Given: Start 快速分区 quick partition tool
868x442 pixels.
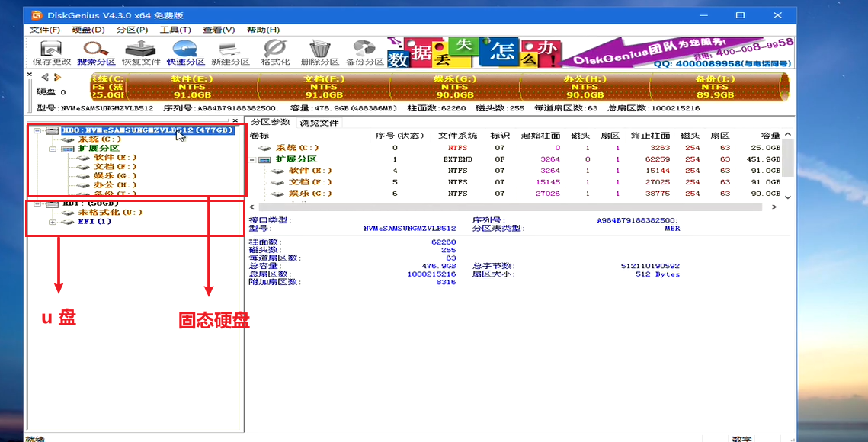Looking at the screenshot, I should click(x=186, y=52).
